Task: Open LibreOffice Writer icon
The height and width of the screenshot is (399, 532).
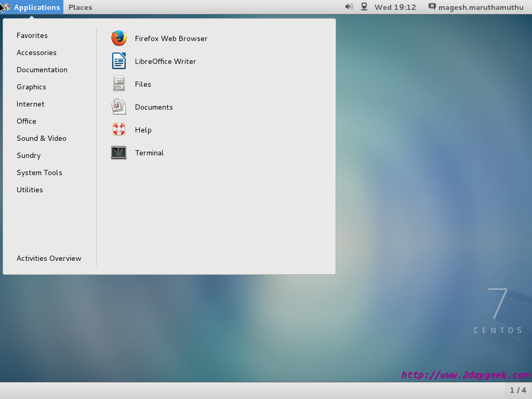Action: point(119,61)
